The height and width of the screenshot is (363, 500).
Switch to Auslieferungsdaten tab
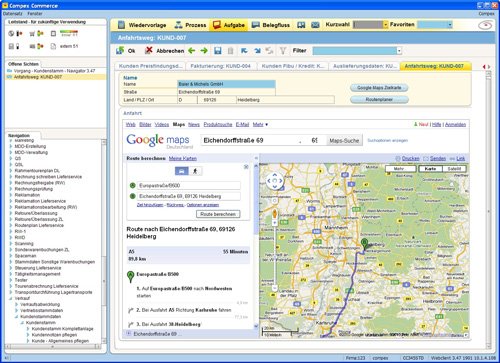pyautogui.click(x=365, y=66)
